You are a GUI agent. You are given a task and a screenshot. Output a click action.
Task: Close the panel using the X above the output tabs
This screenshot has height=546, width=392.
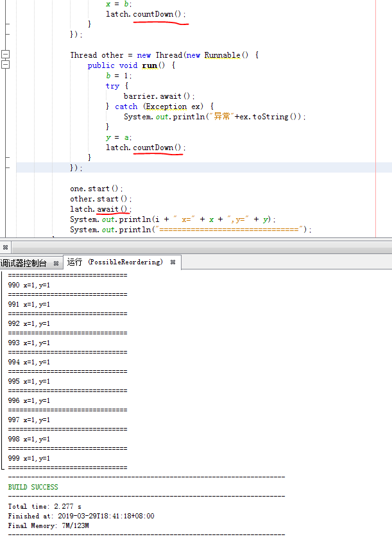point(5,247)
